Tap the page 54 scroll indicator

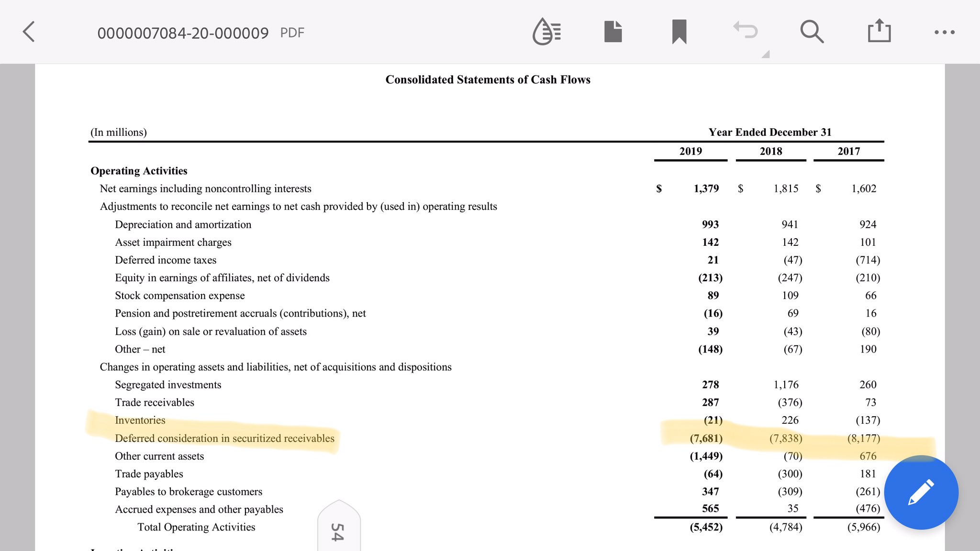[338, 529]
